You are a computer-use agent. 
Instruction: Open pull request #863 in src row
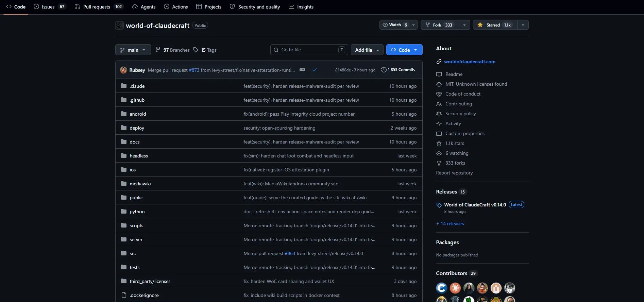[x=290, y=253]
